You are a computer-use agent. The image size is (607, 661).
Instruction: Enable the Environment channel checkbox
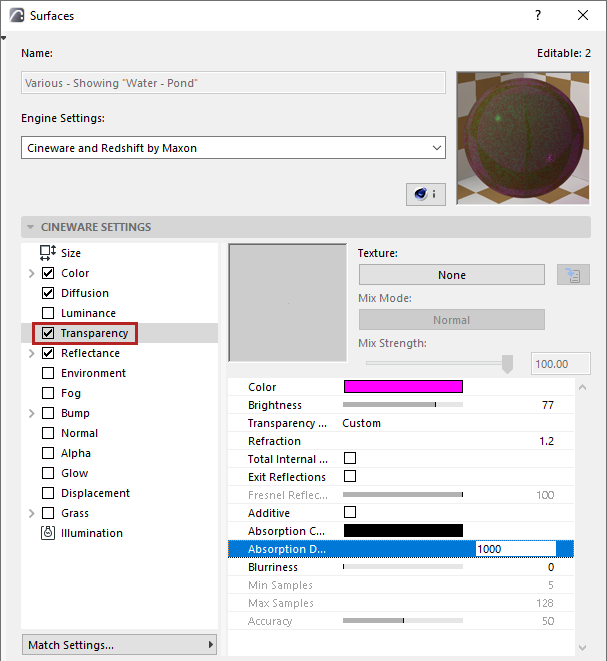[x=48, y=373]
